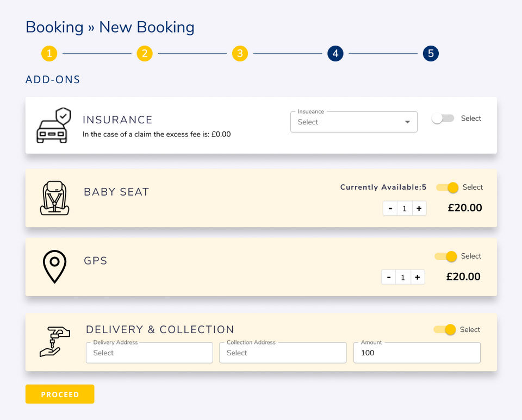Viewport: 522px width, 420px height.
Task: Disable the Baby Seat toggle
Action: pyautogui.click(x=447, y=187)
